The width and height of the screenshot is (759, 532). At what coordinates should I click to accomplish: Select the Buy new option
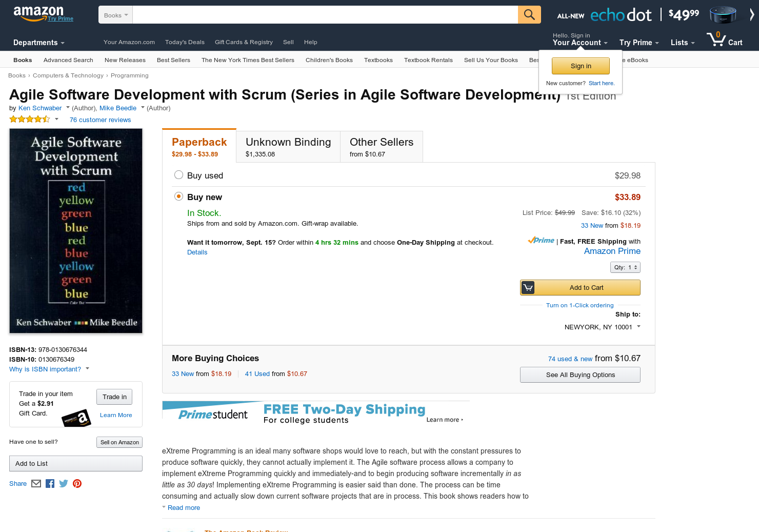tap(178, 196)
